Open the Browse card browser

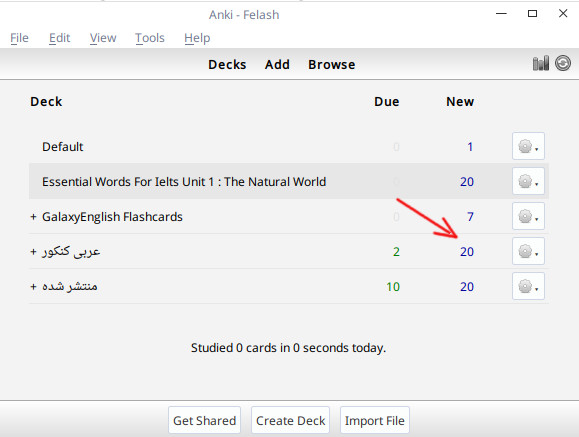[332, 65]
